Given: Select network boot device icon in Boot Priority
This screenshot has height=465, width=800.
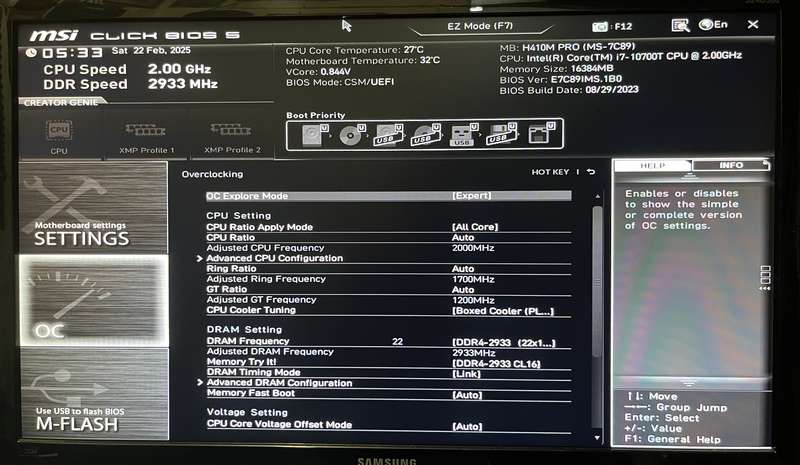Looking at the screenshot, I should tap(541, 134).
